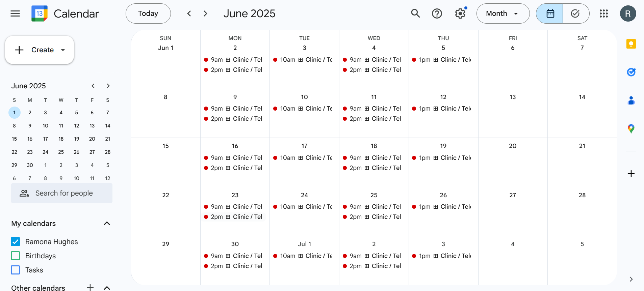
Task: Open Google Keep in side panel
Action: click(631, 44)
